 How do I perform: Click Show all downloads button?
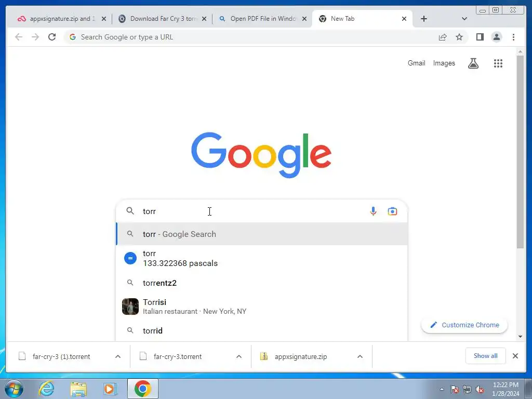(x=485, y=356)
